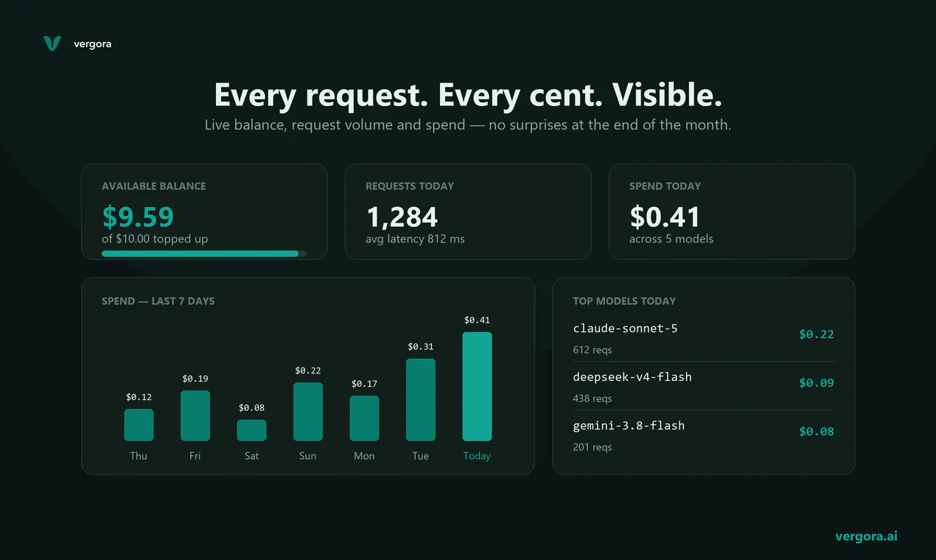Image resolution: width=936 pixels, height=560 pixels.
Task: Select Tuesday's bar in the spend chart
Action: tap(421, 400)
